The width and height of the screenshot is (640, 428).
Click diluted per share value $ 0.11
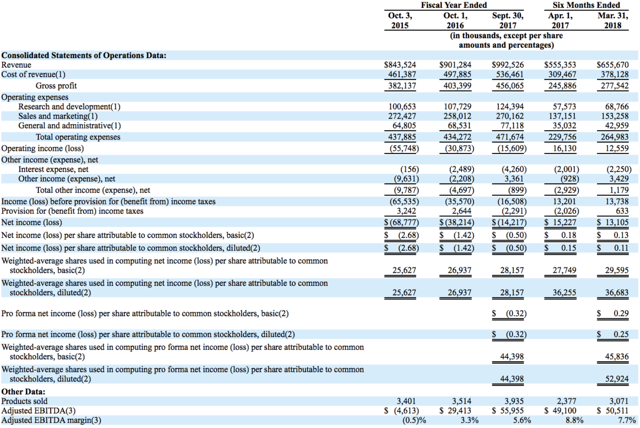(x=613, y=248)
